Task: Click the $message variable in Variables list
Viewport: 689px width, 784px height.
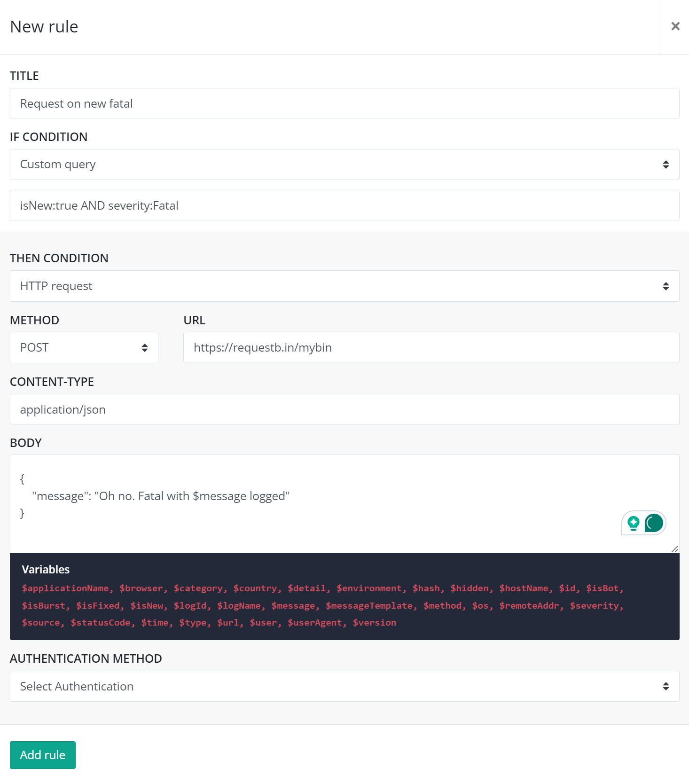Action: point(293,606)
